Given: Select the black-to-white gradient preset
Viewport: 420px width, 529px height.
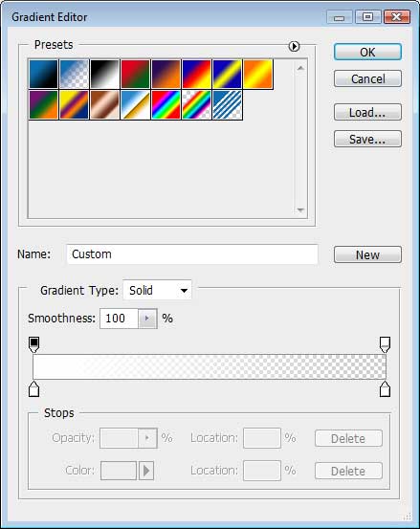Looking at the screenshot, I should coord(104,75).
